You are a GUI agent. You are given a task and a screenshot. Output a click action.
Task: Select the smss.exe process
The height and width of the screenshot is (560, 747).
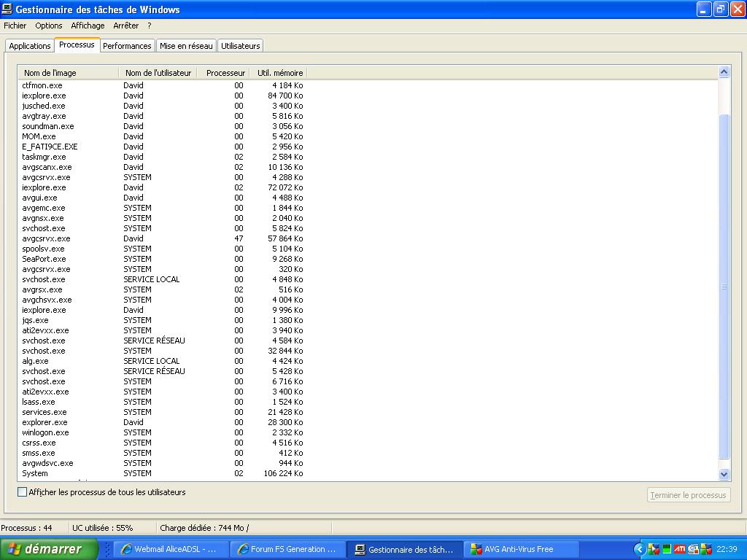(x=163, y=454)
